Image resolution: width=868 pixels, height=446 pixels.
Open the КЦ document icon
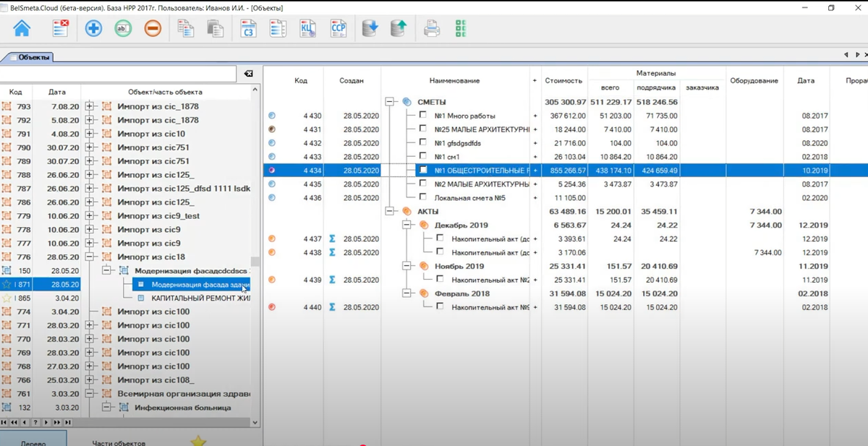308,29
